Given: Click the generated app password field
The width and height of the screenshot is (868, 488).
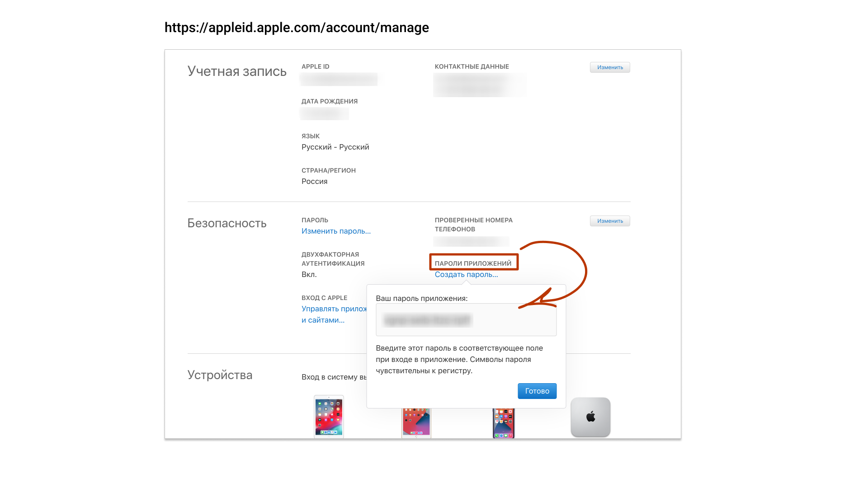Looking at the screenshot, I should tap(466, 320).
